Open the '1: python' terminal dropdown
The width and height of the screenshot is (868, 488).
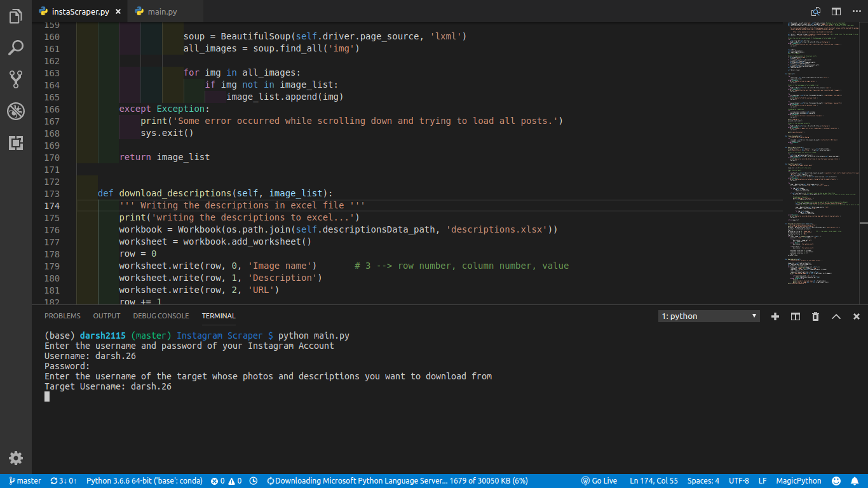coord(708,316)
